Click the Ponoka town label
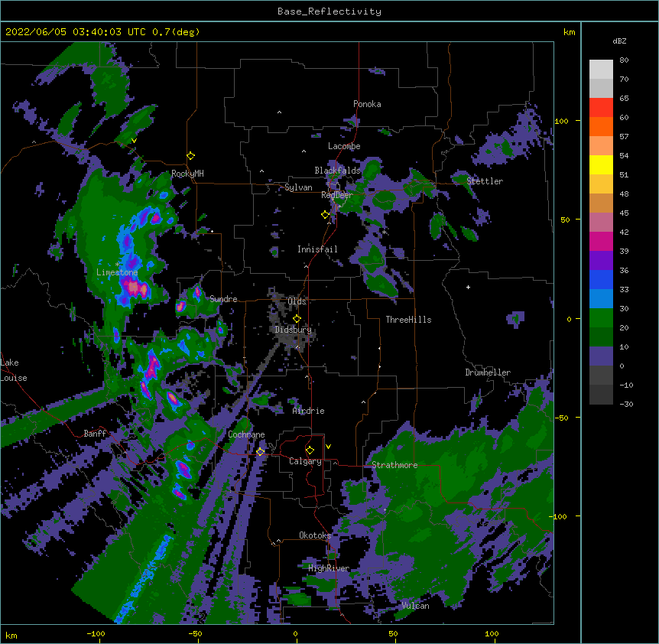The height and width of the screenshot is (644, 659). [367, 104]
